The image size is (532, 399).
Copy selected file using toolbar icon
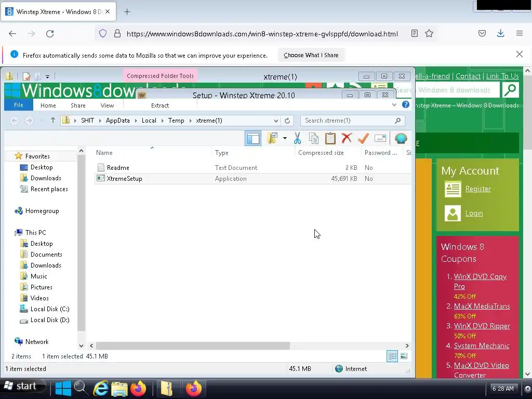tap(314, 138)
